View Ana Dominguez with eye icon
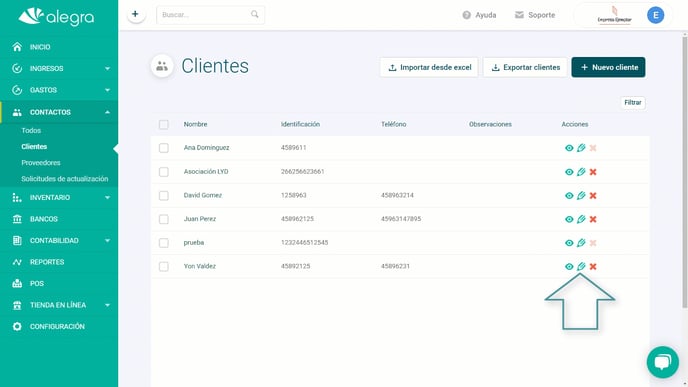This screenshot has width=688, height=387. 569,148
